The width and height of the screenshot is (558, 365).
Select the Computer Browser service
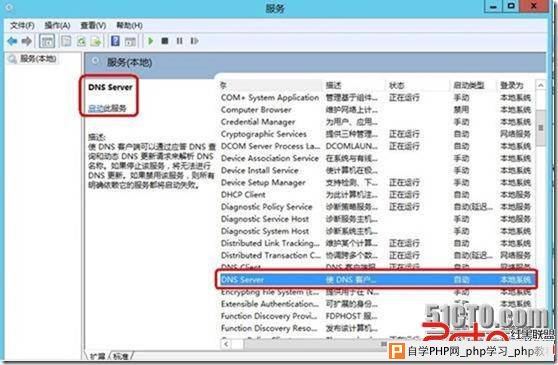(x=376, y=110)
